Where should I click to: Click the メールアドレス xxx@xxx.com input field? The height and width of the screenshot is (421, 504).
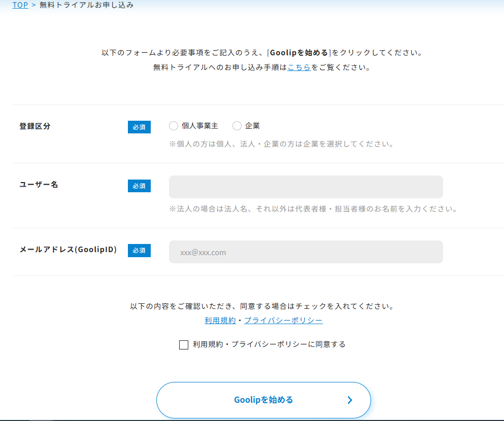306,252
